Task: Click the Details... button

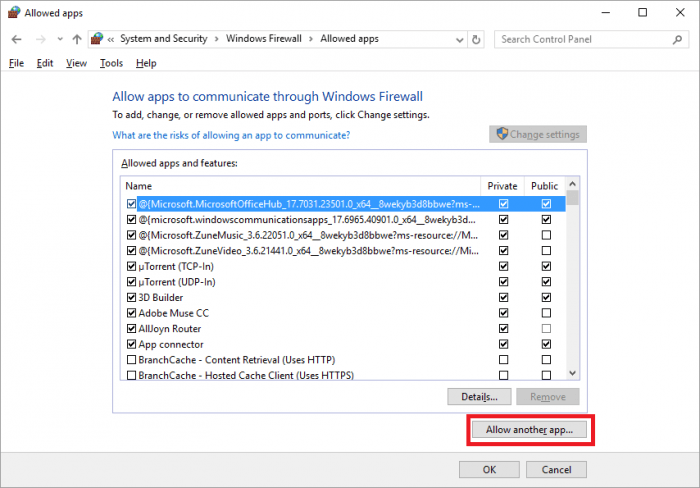Action: [479, 397]
